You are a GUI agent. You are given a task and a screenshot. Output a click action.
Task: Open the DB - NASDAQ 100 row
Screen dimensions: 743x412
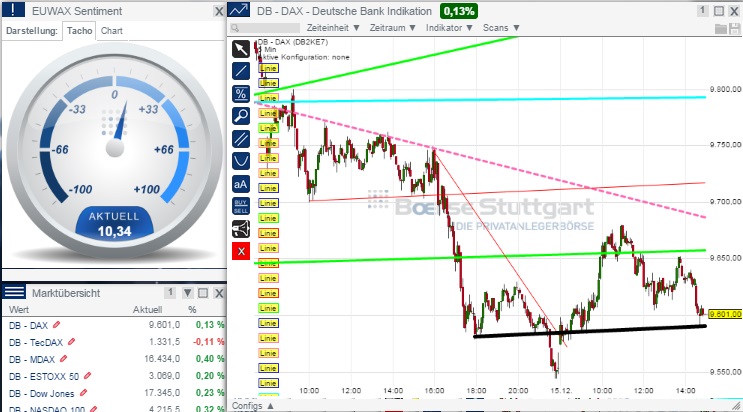[x=114, y=408]
